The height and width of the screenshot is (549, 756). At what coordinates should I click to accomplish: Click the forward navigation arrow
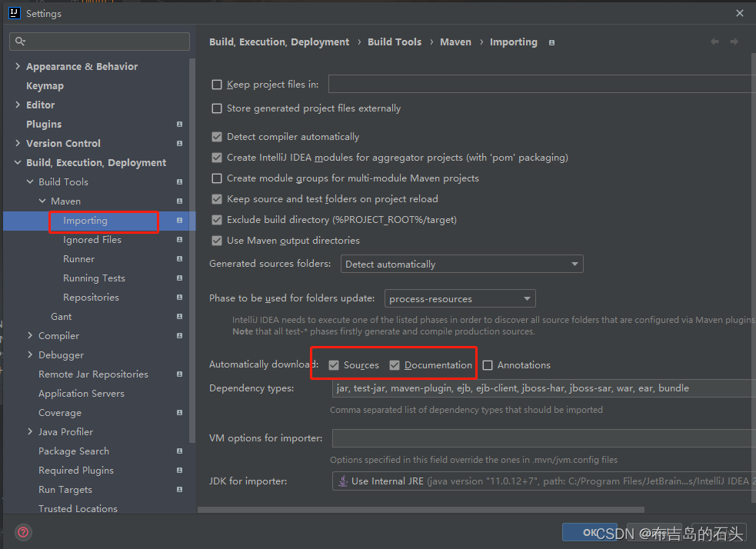click(734, 42)
